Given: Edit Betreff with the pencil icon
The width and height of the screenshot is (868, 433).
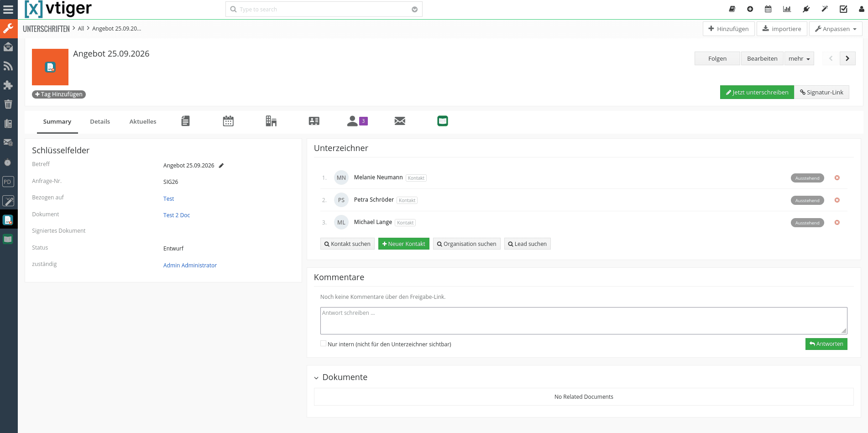Looking at the screenshot, I should point(221,166).
